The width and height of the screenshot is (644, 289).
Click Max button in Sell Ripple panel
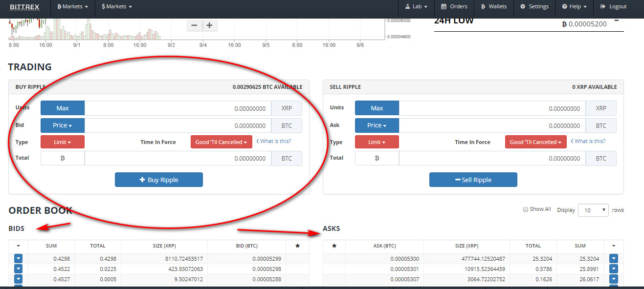(x=377, y=108)
